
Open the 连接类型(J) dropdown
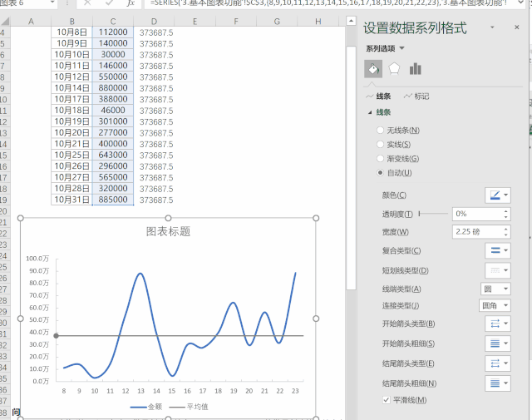(495, 305)
